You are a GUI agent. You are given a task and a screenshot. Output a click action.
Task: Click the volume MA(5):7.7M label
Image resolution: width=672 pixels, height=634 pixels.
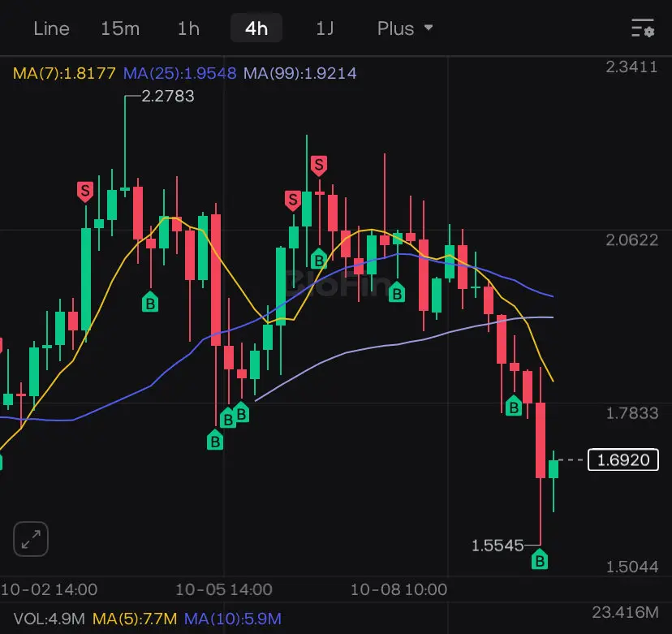[135, 619]
